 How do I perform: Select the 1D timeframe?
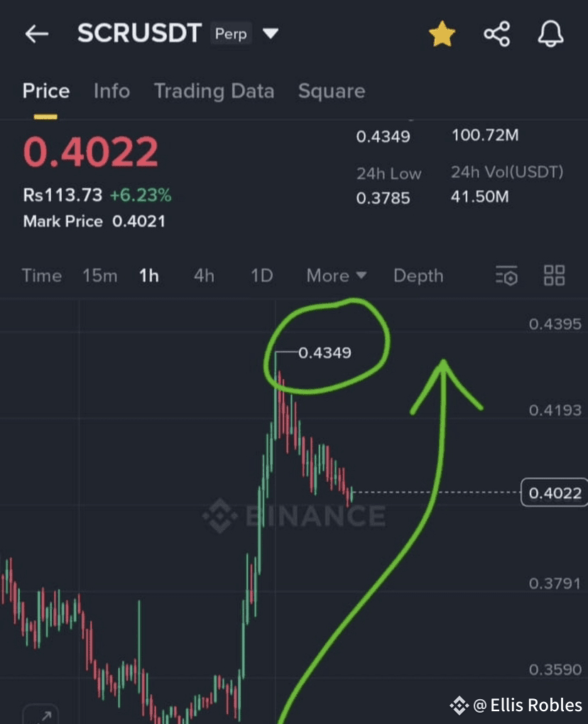(261, 275)
